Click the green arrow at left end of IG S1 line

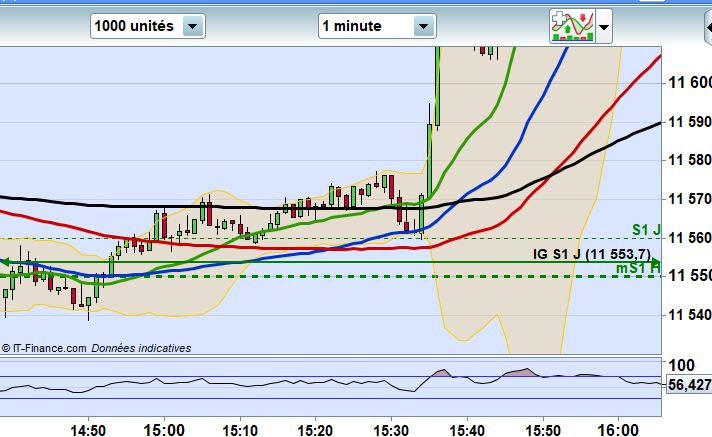[5, 262]
